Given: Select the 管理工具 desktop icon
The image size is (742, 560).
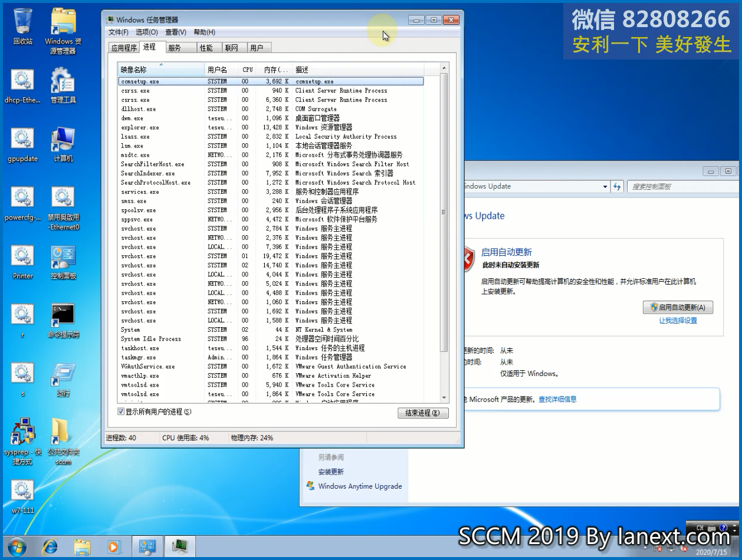Looking at the screenshot, I should point(63,86).
